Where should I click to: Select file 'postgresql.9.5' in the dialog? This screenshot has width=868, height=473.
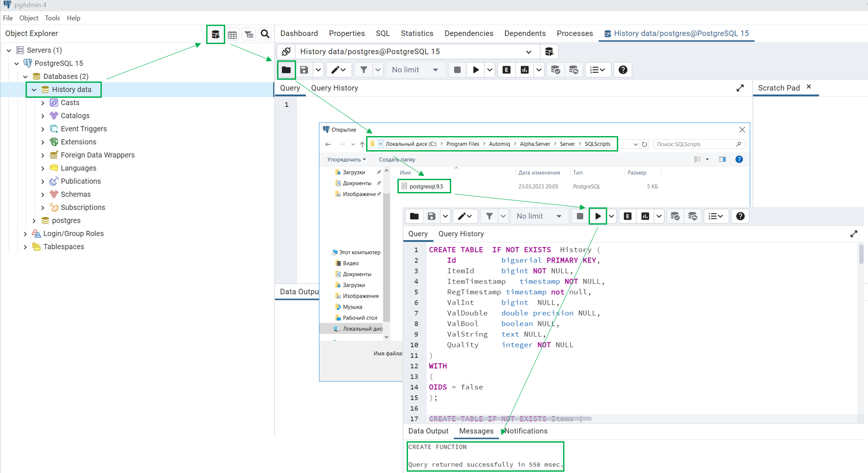(x=426, y=186)
